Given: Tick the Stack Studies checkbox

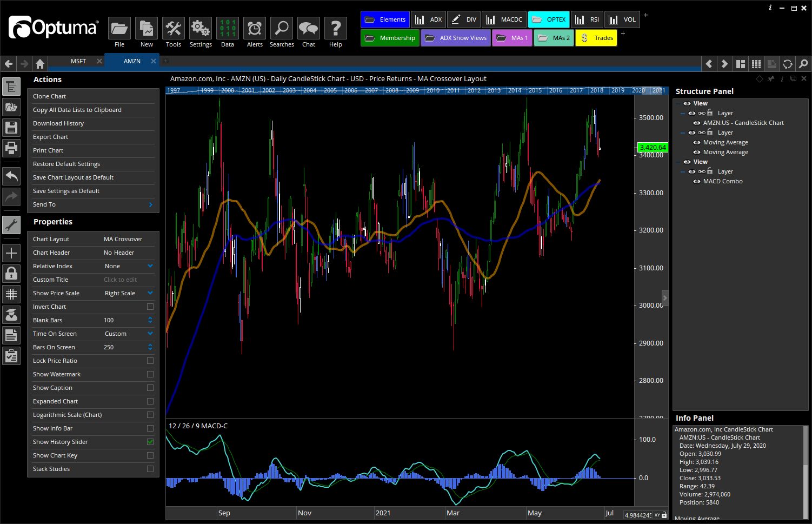Looking at the screenshot, I should coord(150,469).
